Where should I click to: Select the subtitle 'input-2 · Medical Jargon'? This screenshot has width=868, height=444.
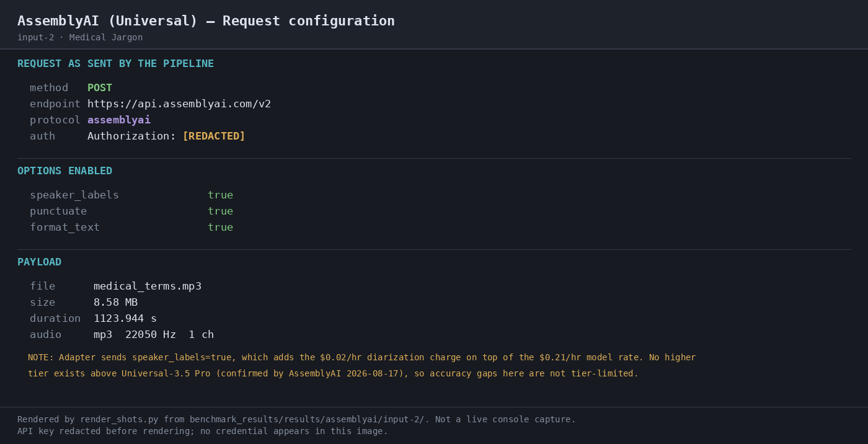coord(80,37)
